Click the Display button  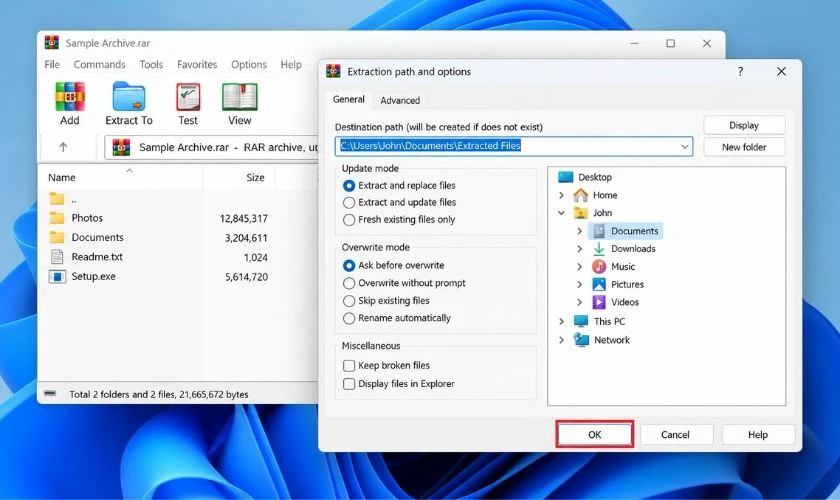(744, 125)
